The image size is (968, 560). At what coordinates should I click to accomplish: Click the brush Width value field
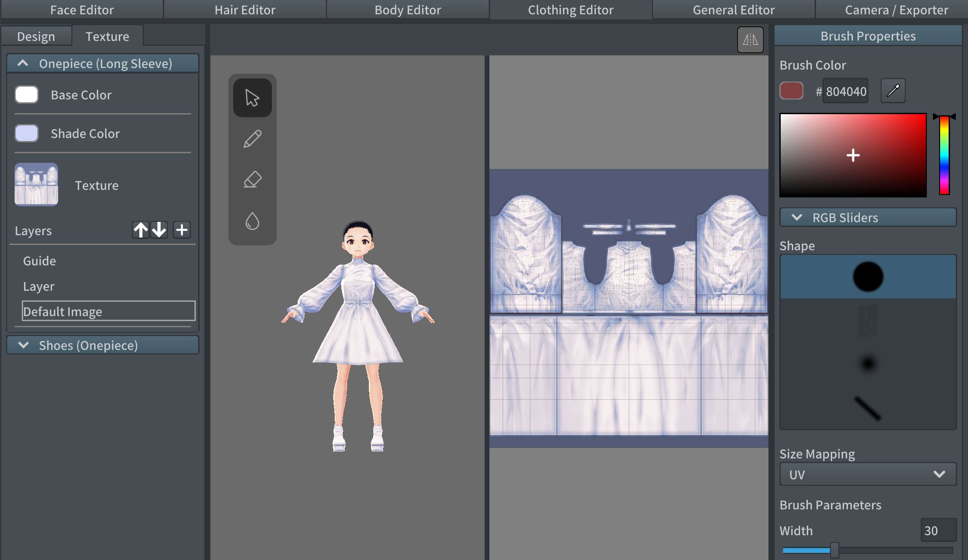coord(938,530)
